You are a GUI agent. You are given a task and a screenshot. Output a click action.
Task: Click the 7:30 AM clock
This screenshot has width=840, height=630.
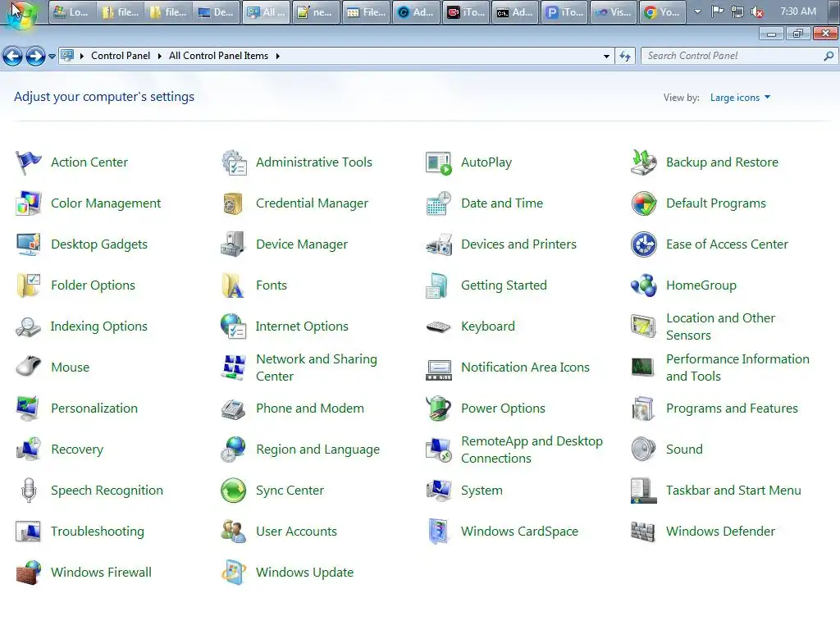pyautogui.click(x=798, y=11)
